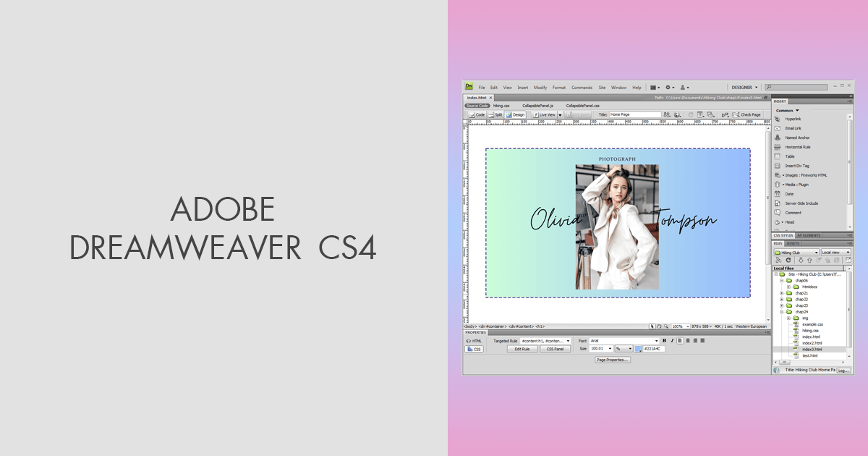
Task: Click the Dreamweaver Dw logo icon
Action: (469, 86)
